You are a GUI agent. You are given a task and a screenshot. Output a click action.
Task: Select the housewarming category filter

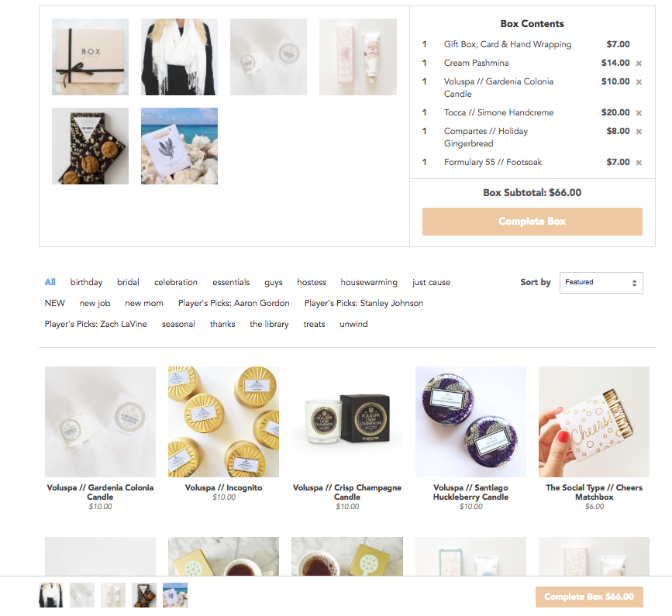coord(369,282)
